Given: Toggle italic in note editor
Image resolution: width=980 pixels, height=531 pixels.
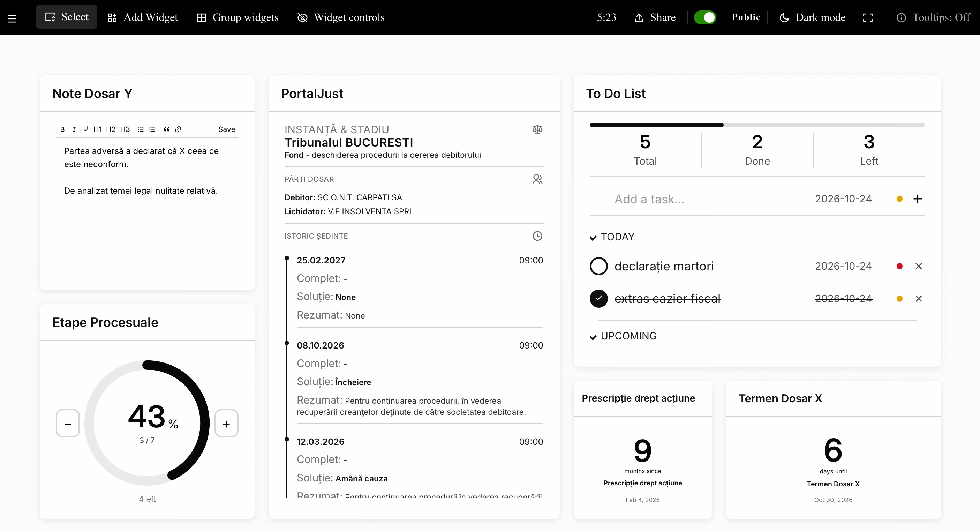Looking at the screenshot, I should coord(74,129).
